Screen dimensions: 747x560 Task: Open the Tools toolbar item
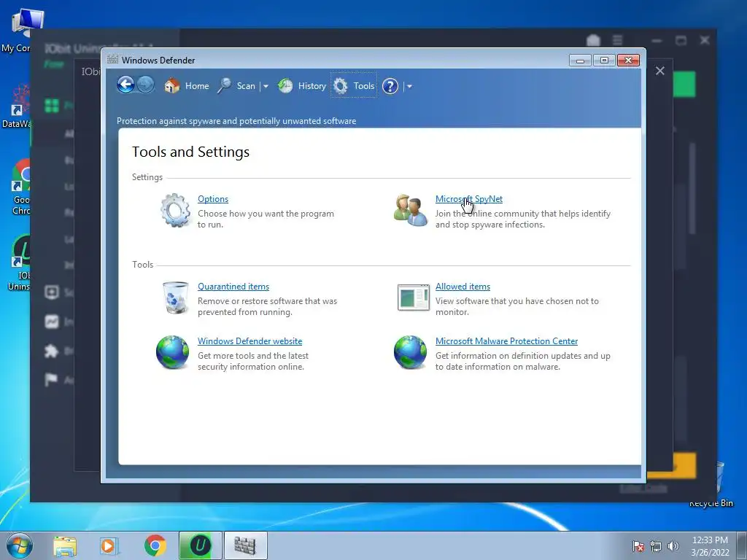tap(363, 86)
